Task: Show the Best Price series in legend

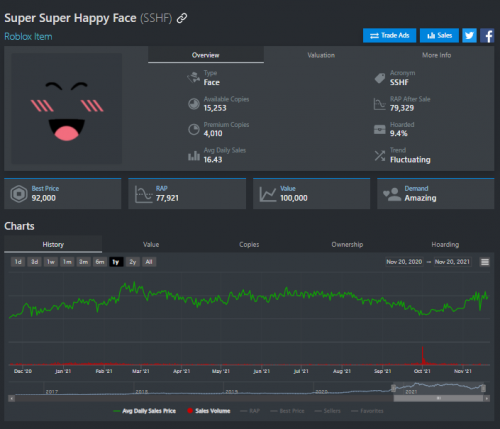Action: click(x=287, y=411)
